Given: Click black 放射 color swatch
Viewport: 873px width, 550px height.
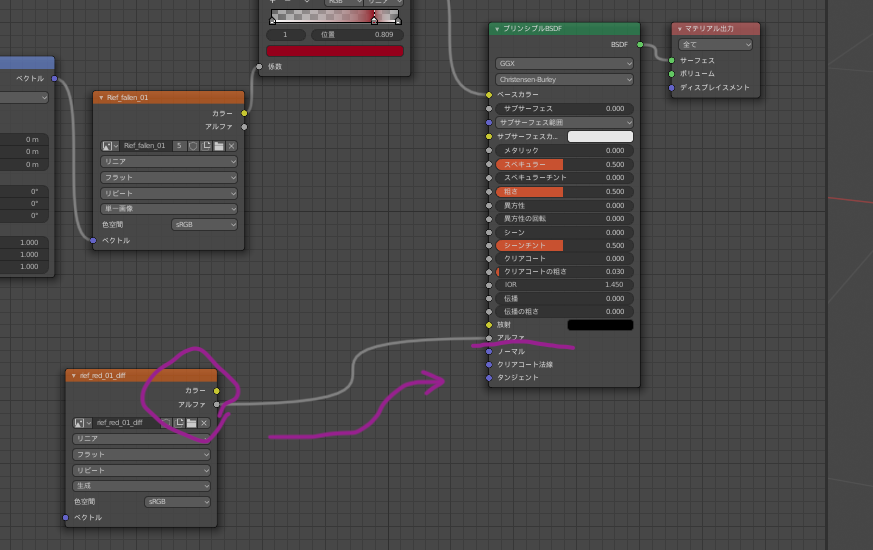Looking at the screenshot, I should click(600, 325).
